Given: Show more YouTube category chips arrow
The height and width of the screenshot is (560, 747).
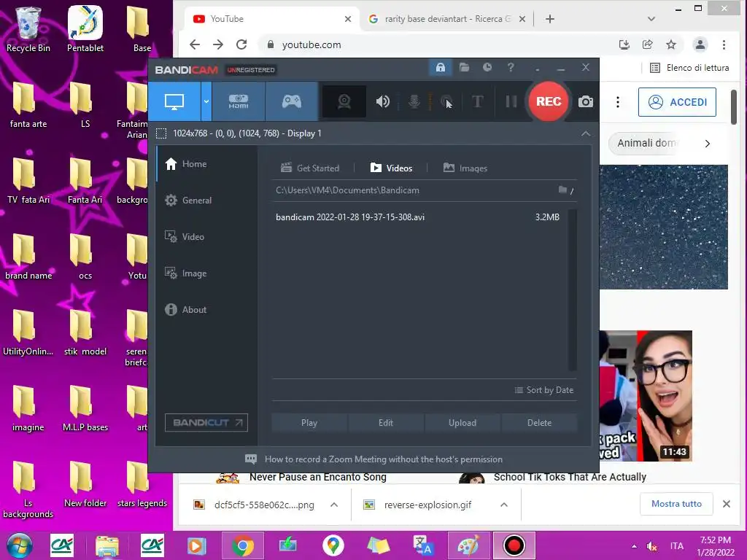Looking at the screenshot, I should [x=708, y=144].
